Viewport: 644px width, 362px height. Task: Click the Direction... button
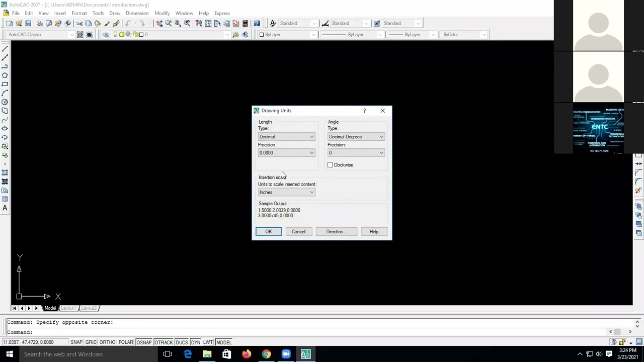(x=336, y=232)
